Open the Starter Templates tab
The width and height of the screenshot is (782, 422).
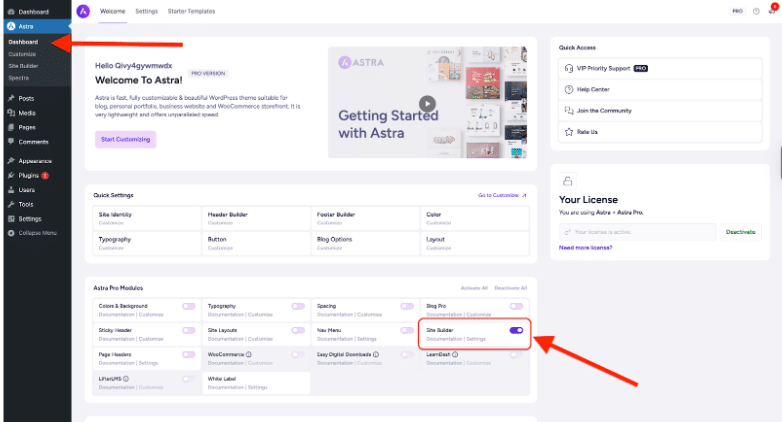pos(192,11)
